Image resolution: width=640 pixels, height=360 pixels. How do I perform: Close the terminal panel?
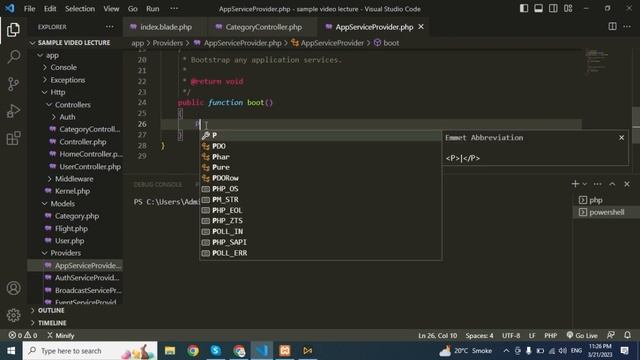627,184
